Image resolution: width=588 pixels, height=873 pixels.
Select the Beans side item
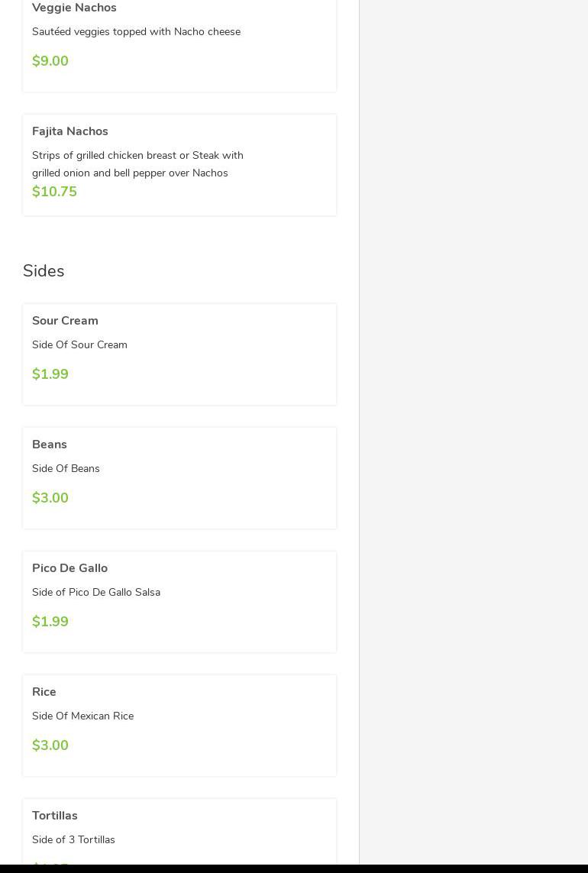(50, 445)
